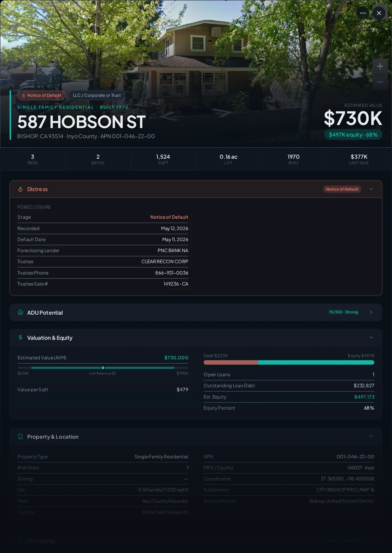Screen dimensions: 392x553
Task: Click the $377K LAST SALE stat cell
Action: [x=359, y=159]
